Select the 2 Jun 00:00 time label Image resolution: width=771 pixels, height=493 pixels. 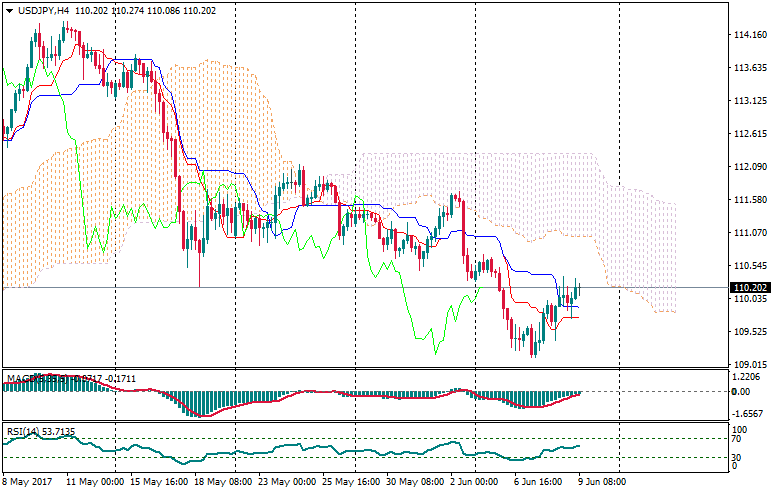474,481
